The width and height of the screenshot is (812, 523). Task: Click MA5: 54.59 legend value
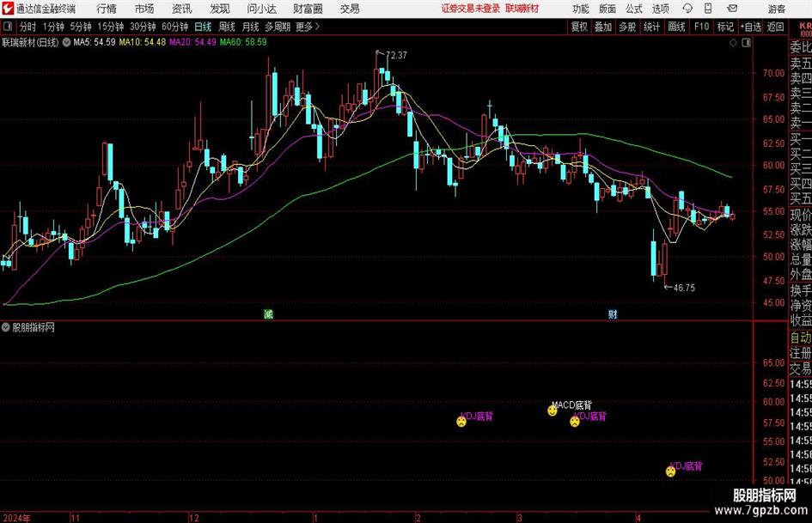tap(95, 42)
